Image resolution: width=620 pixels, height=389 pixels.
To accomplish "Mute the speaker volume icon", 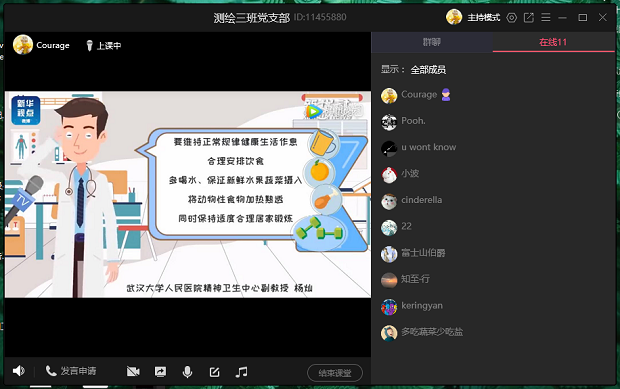I will (19, 371).
